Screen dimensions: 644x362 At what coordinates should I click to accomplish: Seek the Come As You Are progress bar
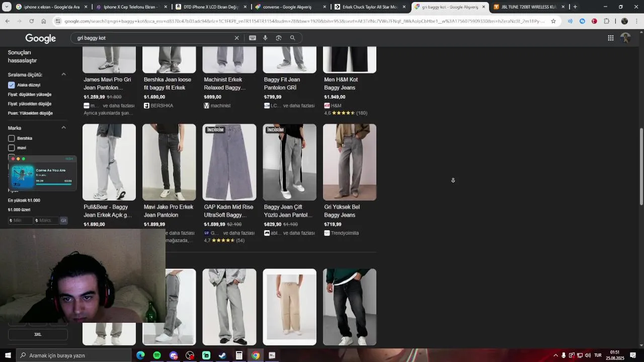tap(54, 184)
